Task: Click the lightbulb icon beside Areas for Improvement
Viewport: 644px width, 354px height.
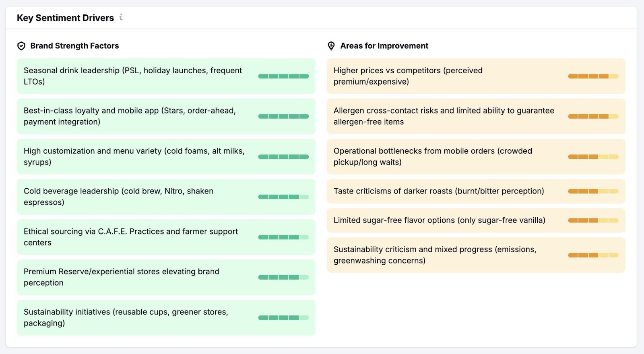Action: 331,45
